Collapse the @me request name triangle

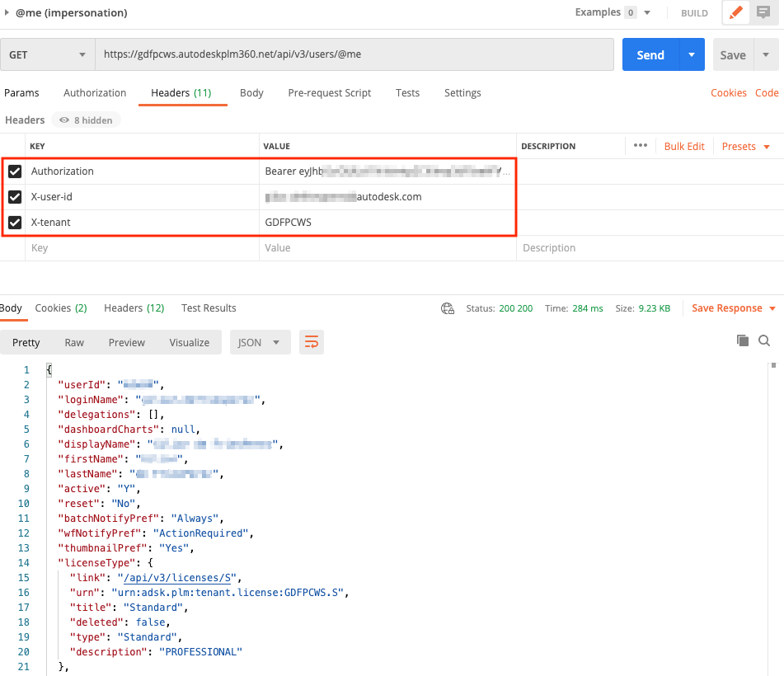[7, 13]
